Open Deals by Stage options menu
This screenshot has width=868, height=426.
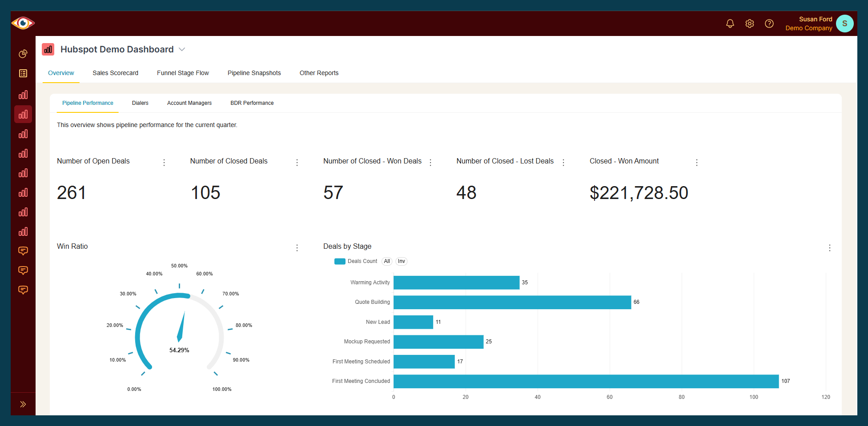[x=830, y=248]
